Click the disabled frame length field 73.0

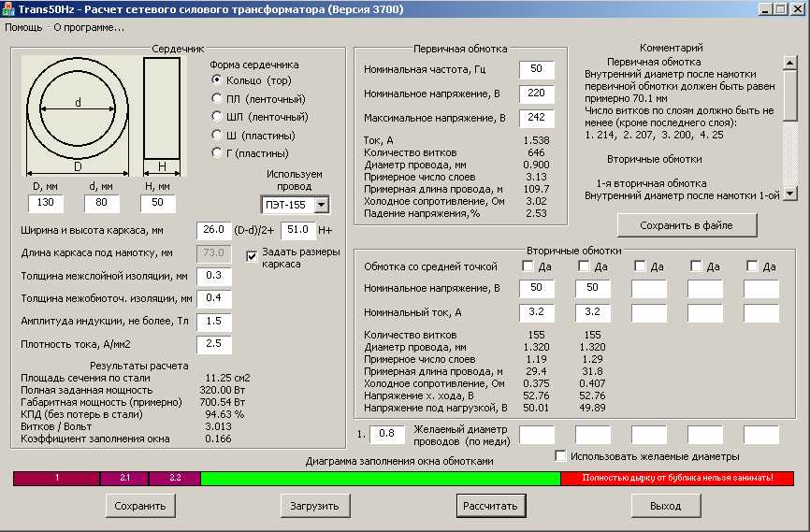tap(214, 253)
